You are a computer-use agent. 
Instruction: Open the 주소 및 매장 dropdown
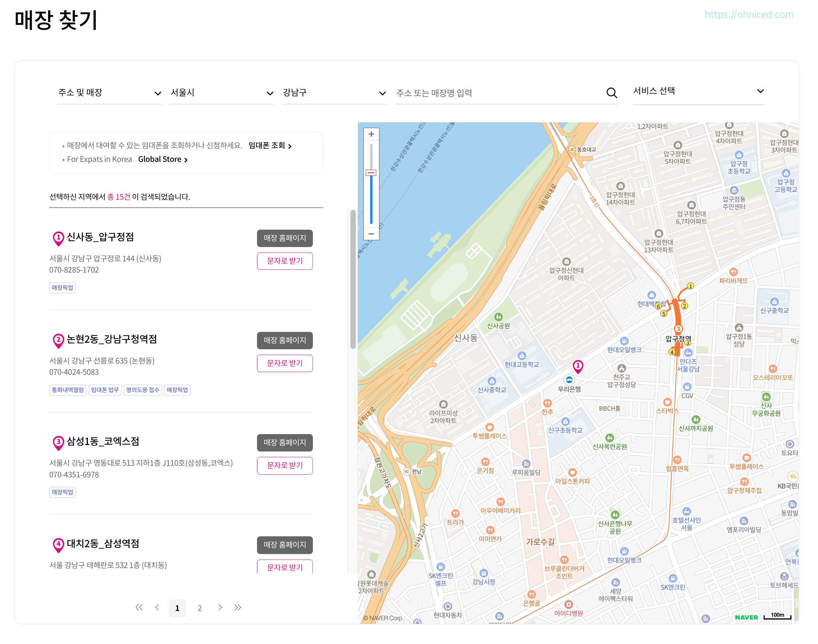click(109, 93)
